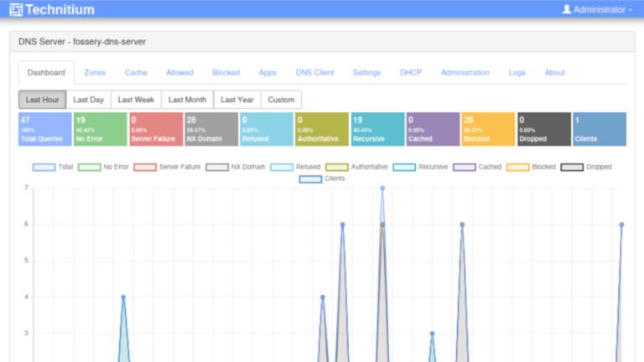Open the Zones tab
This screenshot has width=644, height=362.
pyautogui.click(x=95, y=73)
